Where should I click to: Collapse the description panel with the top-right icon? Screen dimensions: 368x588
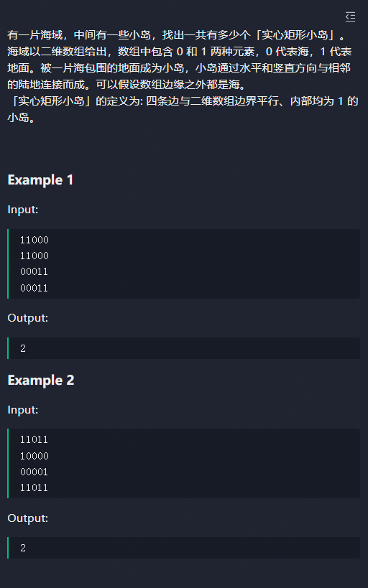pos(350,17)
